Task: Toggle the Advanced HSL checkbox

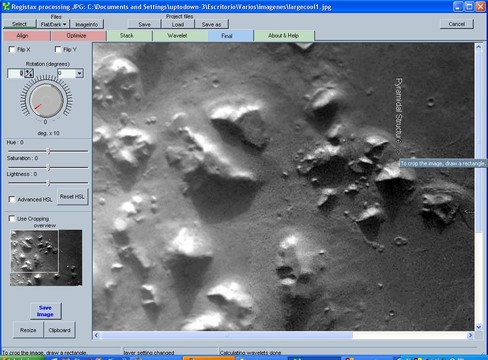Action: 12,199
